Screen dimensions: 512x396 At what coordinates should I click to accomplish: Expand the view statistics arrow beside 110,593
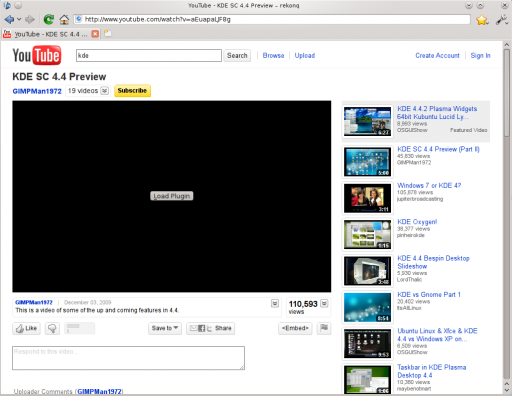[324, 303]
